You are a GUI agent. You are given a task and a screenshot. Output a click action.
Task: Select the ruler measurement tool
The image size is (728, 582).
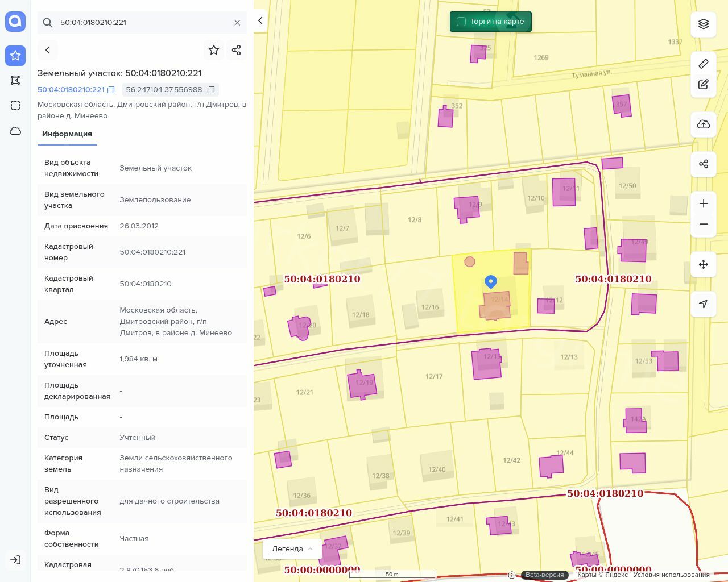(x=704, y=64)
